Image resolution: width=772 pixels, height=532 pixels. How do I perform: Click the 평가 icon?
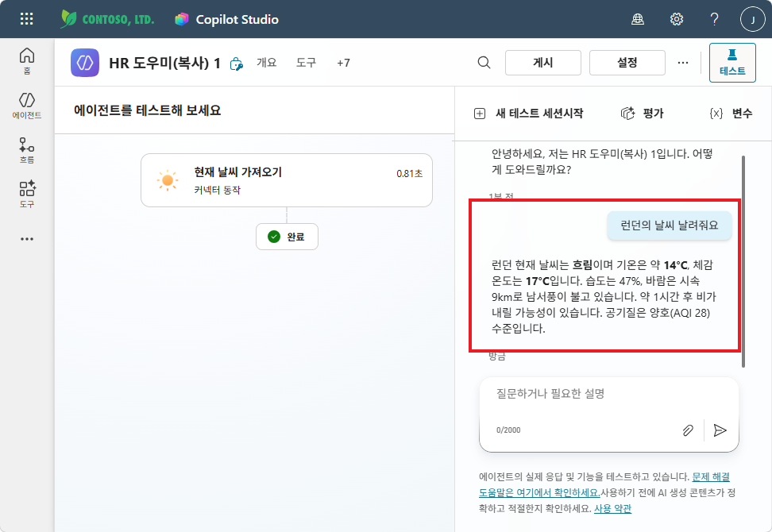coord(627,114)
